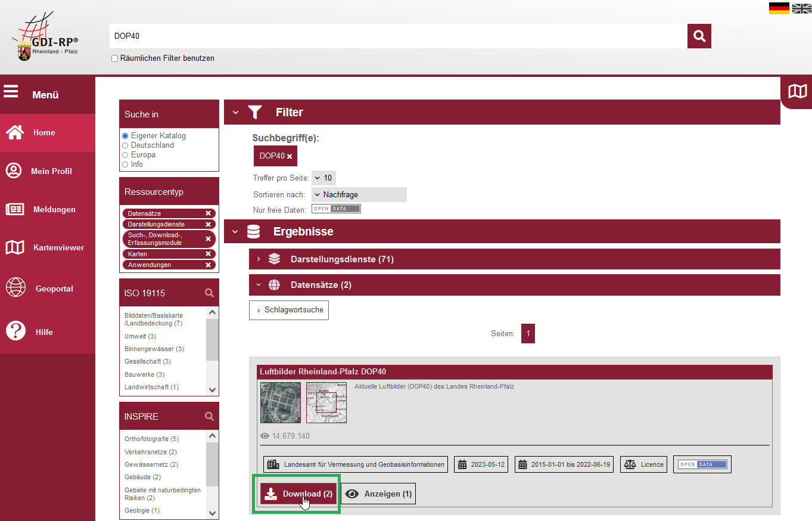The width and height of the screenshot is (812, 521).
Task: Open the map icon tab at right edge
Action: click(797, 91)
